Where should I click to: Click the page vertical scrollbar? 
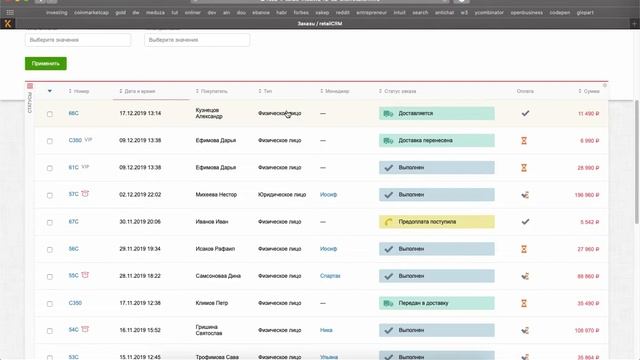pyautogui.click(x=637, y=161)
